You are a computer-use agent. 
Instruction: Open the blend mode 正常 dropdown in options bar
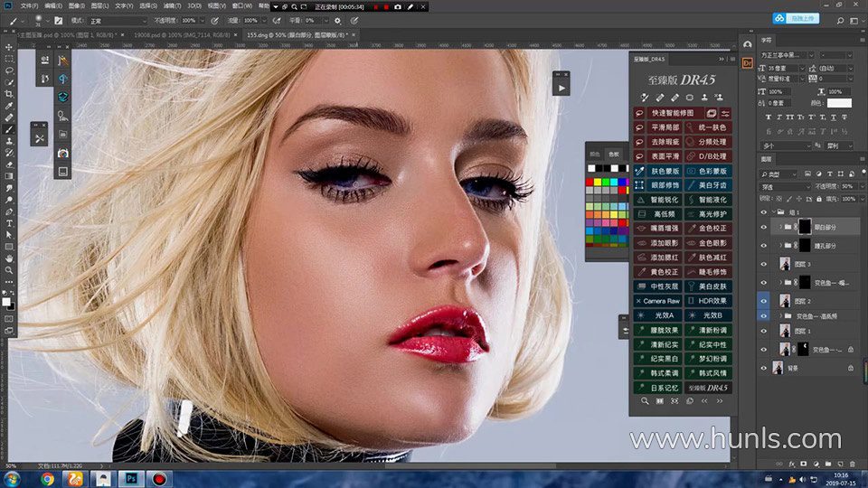pos(118,21)
